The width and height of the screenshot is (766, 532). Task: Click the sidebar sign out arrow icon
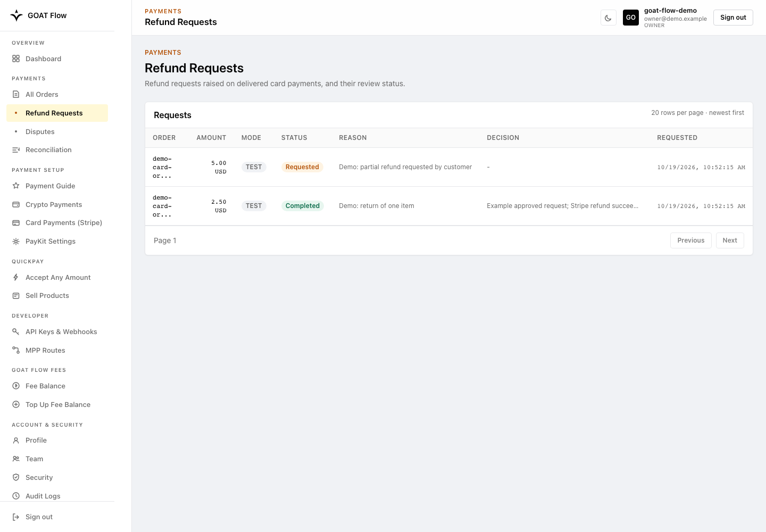coord(16,517)
